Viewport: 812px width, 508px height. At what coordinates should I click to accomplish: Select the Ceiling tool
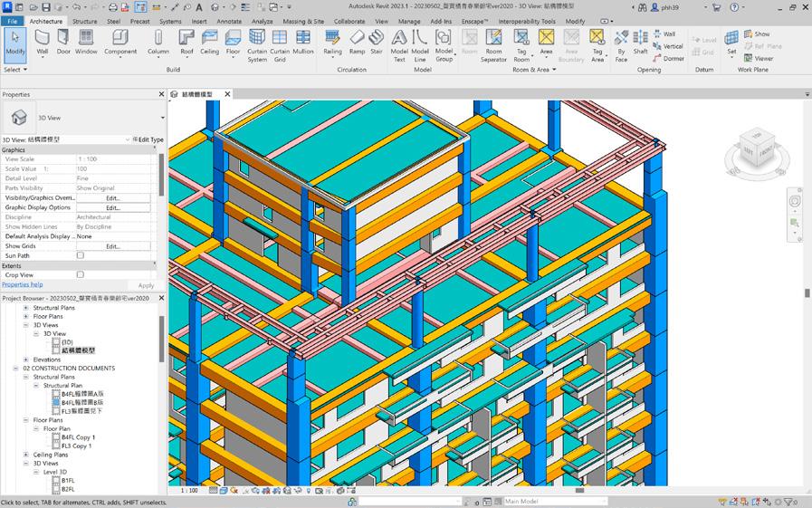pyautogui.click(x=209, y=43)
